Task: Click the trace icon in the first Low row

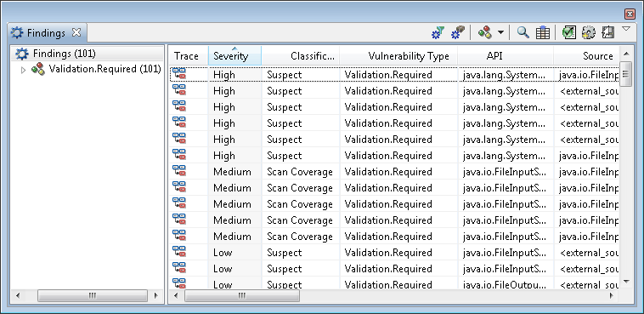Action: 179,251
